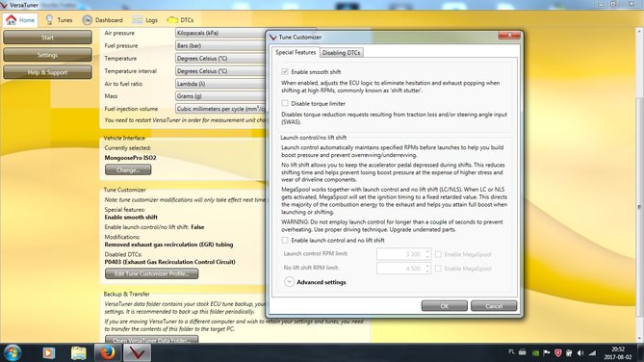Select the Special Features tab
The width and height of the screenshot is (644, 362).
[x=296, y=52]
